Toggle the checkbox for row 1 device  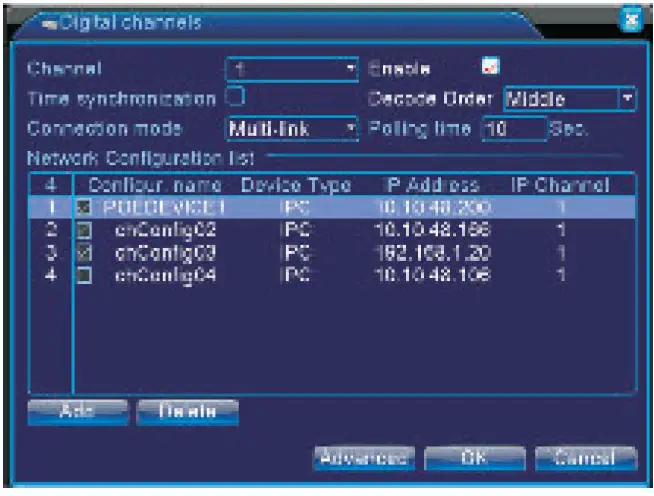pos(84,207)
